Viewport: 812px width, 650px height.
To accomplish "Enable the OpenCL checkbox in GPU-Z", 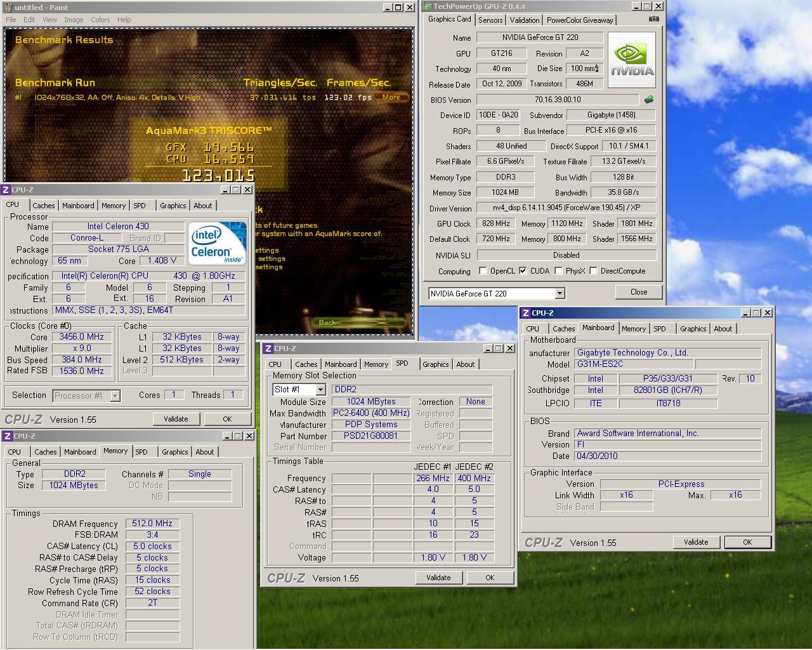I will [x=483, y=271].
